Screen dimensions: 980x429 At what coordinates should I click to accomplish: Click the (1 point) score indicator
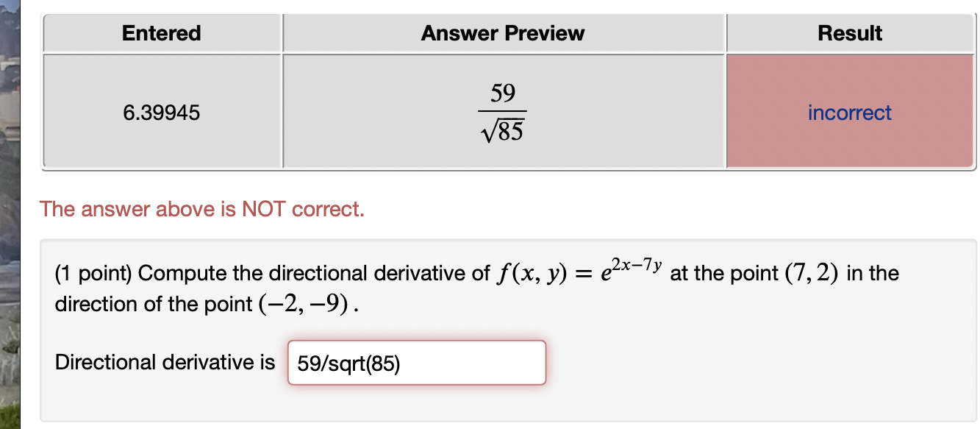pos(93,272)
